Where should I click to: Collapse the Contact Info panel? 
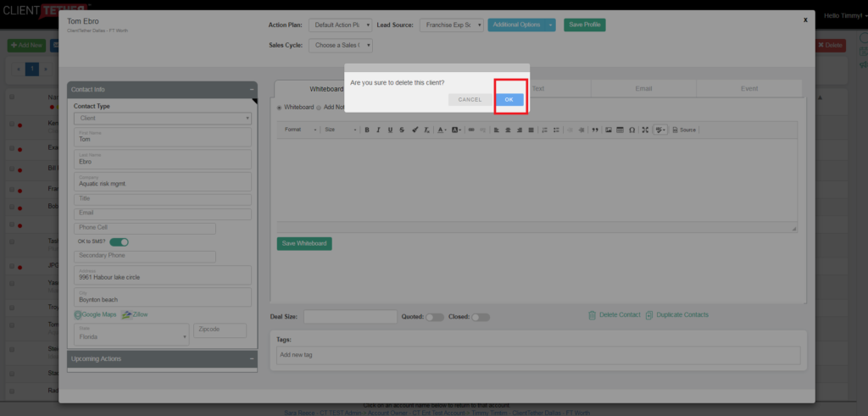252,90
